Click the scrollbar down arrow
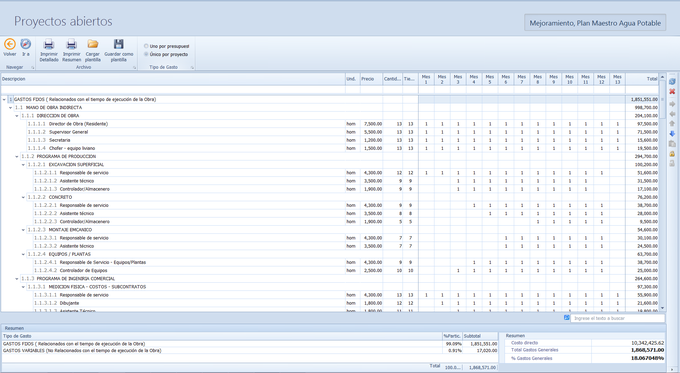Image resolution: width=680 pixels, height=373 pixels. coord(662,308)
